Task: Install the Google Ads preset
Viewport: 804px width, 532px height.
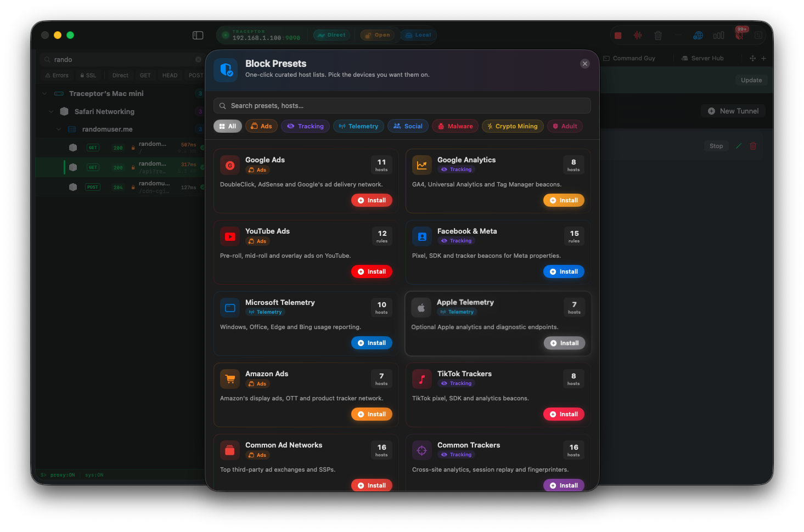Action: pyautogui.click(x=372, y=200)
